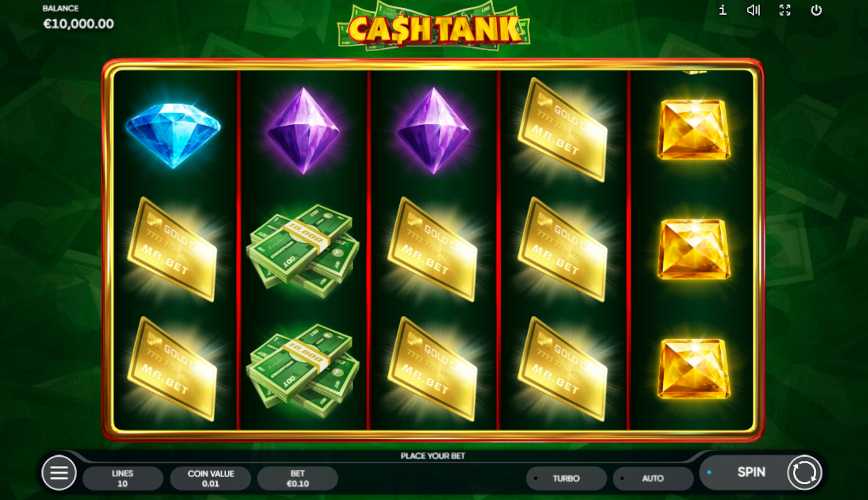Open the hamburger menu button
The image size is (868, 500).
(x=59, y=472)
